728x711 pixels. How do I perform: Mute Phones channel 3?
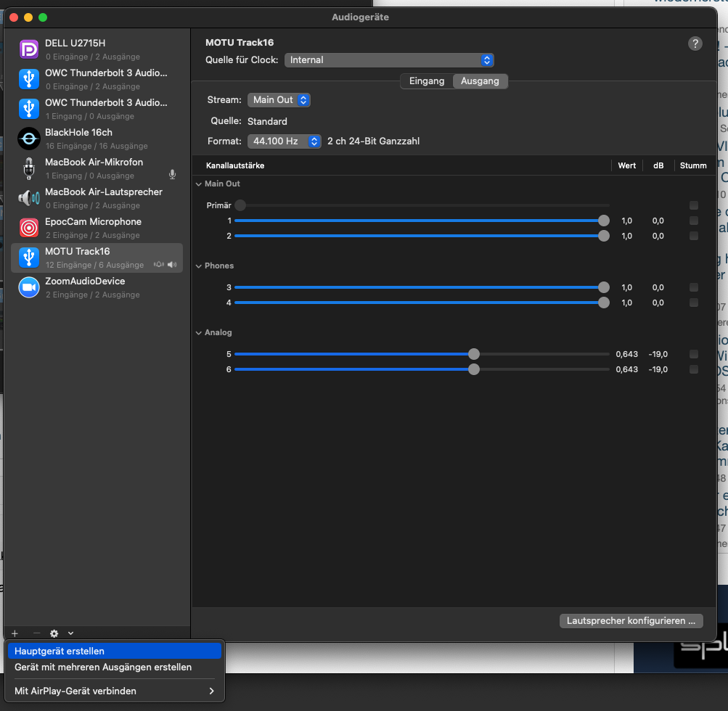click(x=694, y=287)
